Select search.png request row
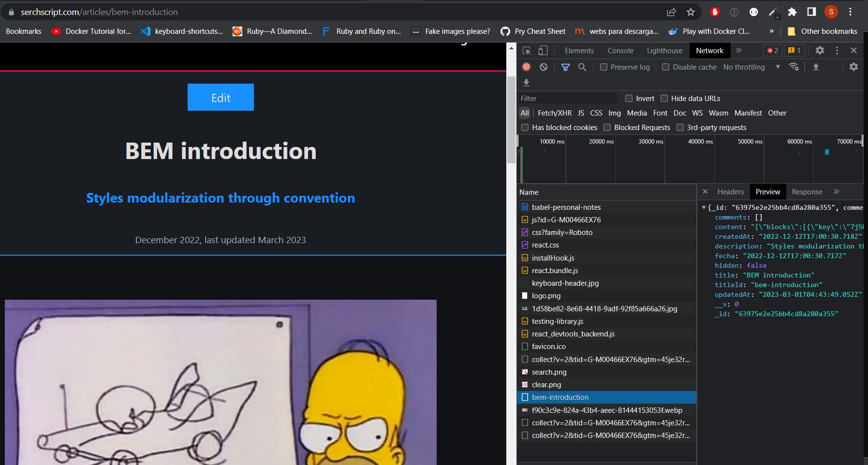The width and height of the screenshot is (868, 465). [606, 372]
